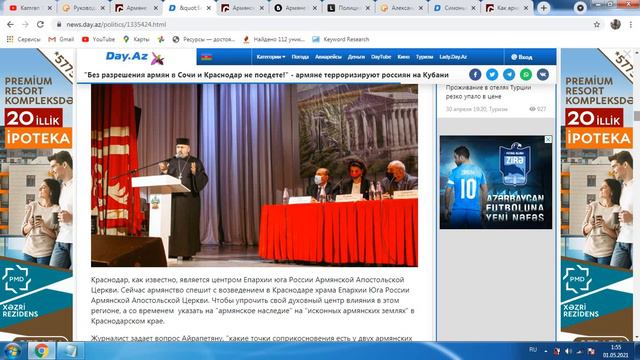640x360 pixels.
Task: Open the Keyword Research bookmark
Action: coord(341,39)
